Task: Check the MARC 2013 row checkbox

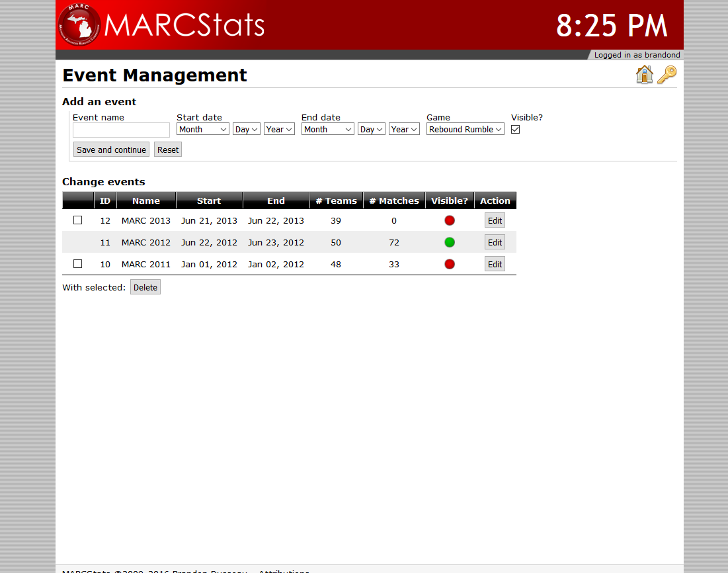Action: [x=77, y=220]
